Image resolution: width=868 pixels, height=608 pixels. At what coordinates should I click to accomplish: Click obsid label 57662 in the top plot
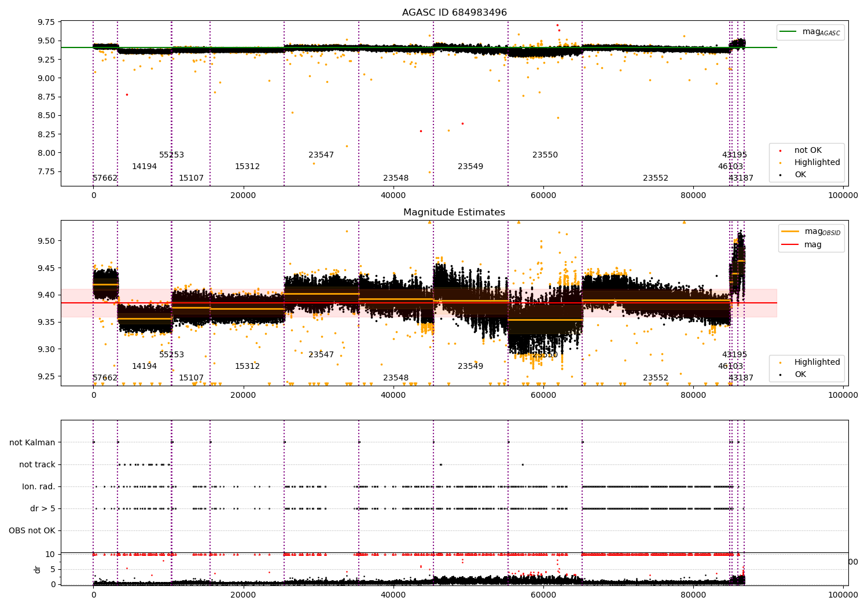(x=105, y=178)
